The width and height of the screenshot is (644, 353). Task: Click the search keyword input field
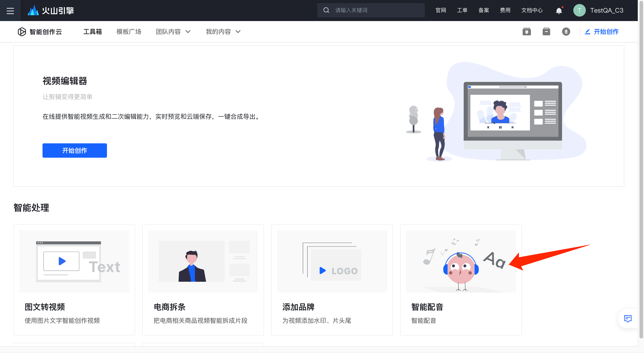(x=371, y=10)
